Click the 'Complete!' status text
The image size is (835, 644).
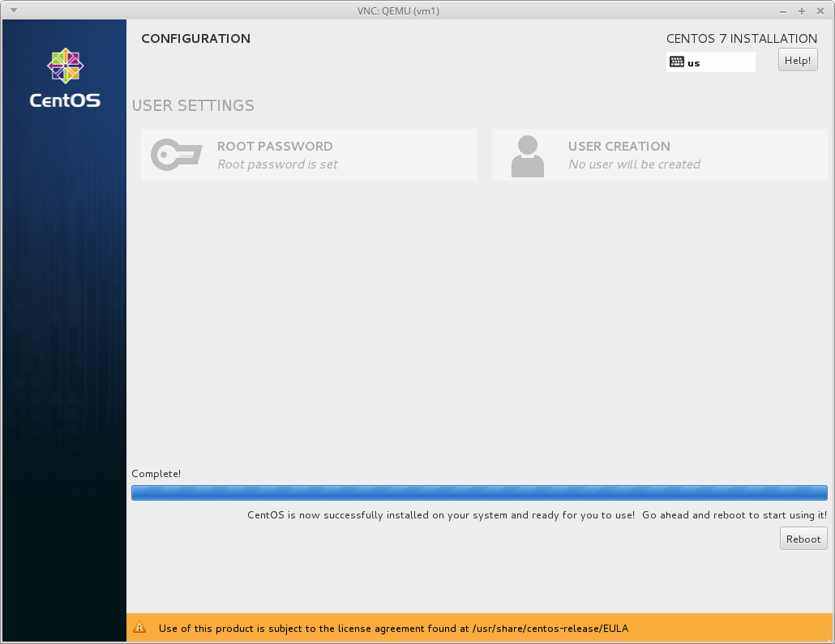[156, 474]
